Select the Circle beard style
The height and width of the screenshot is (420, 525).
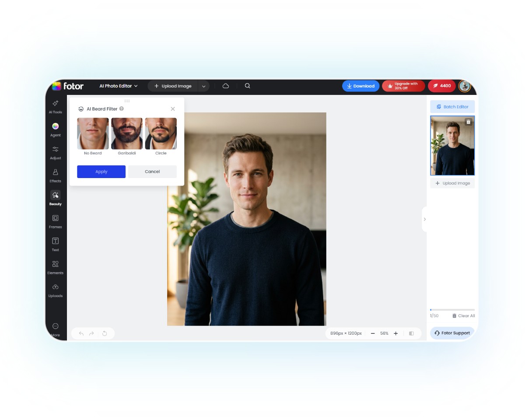[x=161, y=133]
